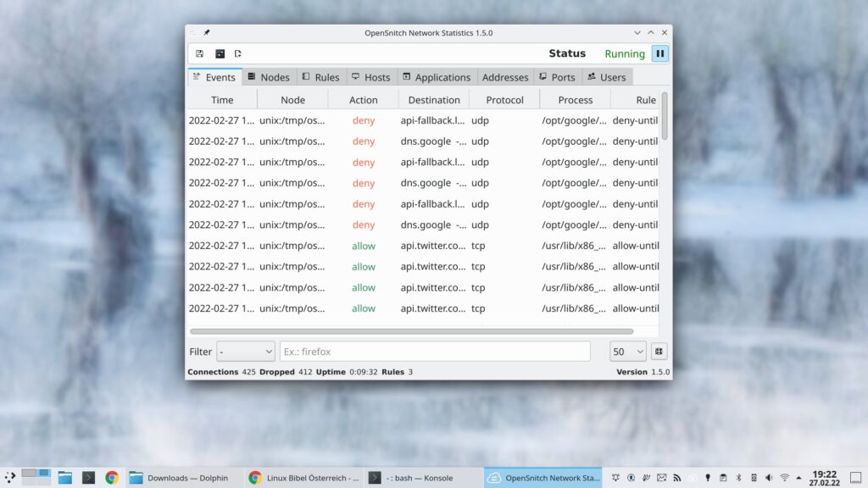Click the RSS feed tray icon
This screenshot has width=868, height=488.
pos(677,478)
